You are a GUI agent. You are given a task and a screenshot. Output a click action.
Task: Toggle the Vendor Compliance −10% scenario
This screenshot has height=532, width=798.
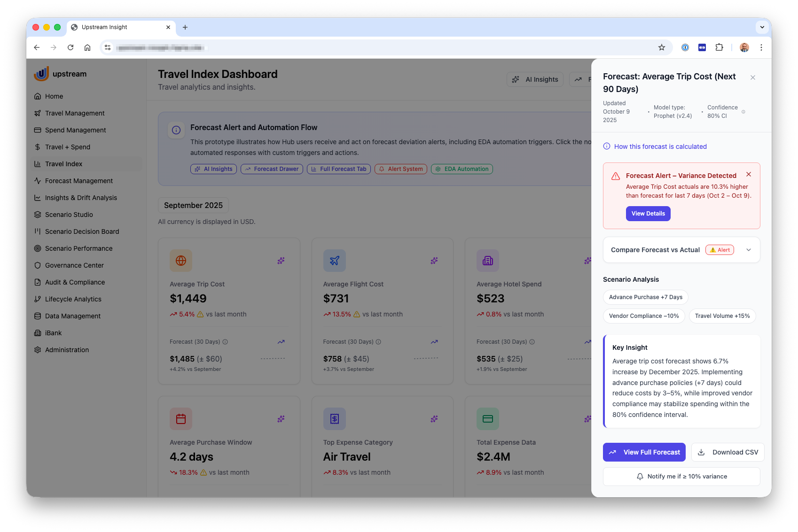(643, 316)
